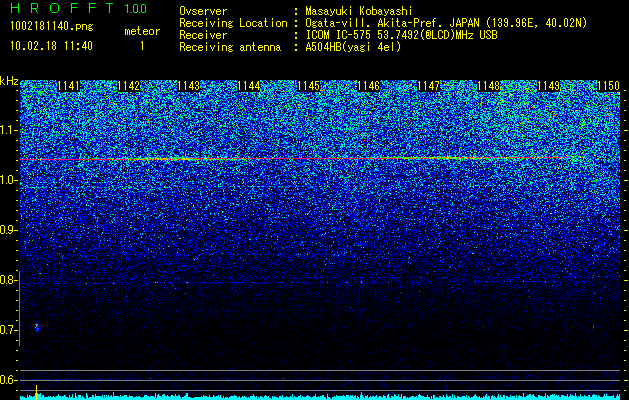Select the 0.8 kHz frequency tick label
Screen dimensions: 629x400
(8, 280)
